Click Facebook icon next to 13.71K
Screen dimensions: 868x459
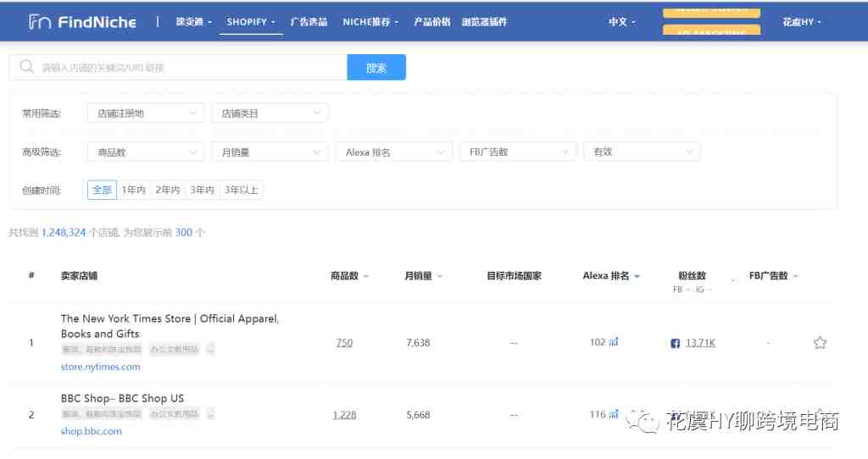pyautogui.click(x=676, y=343)
